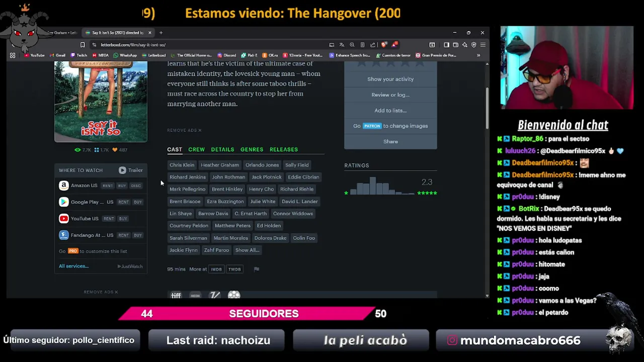Viewport: 644px width, 362px height.
Task: Click the Fandango At Home service icon
Action: point(63,235)
